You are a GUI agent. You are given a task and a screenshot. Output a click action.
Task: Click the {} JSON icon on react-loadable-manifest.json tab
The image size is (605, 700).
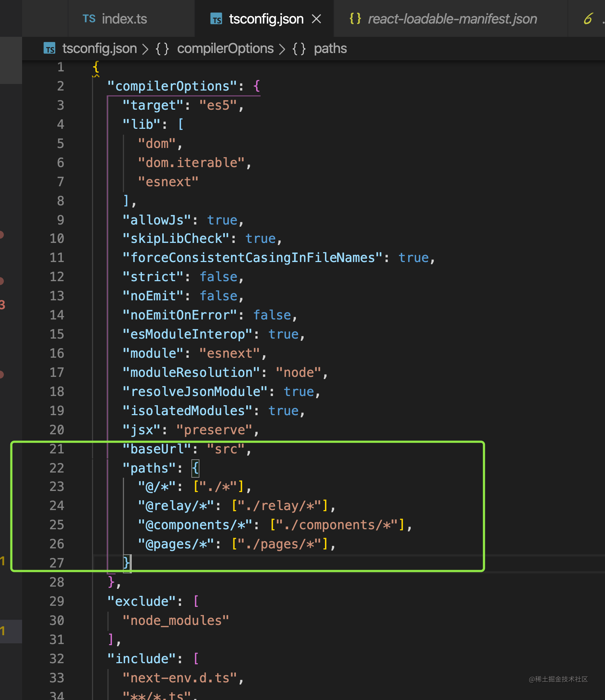354,18
